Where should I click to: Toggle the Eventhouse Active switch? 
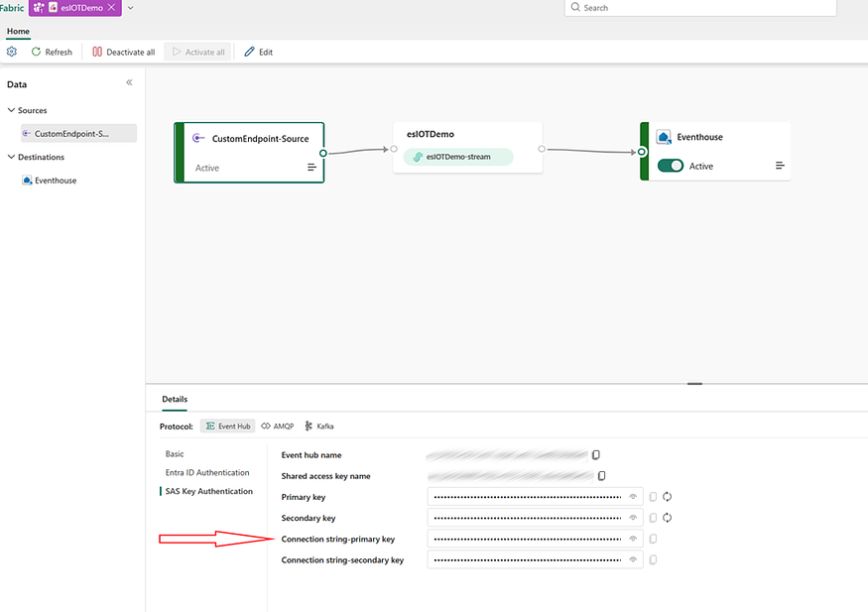[671, 166]
